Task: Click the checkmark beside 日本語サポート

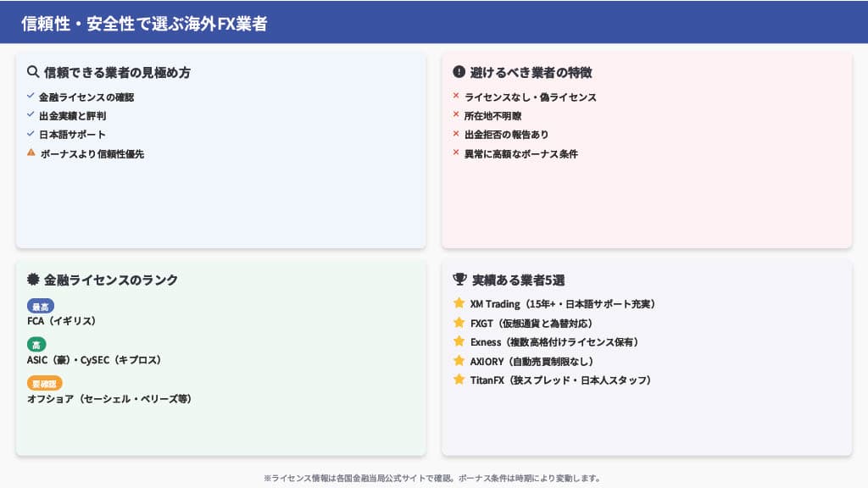Action: pos(31,134)
